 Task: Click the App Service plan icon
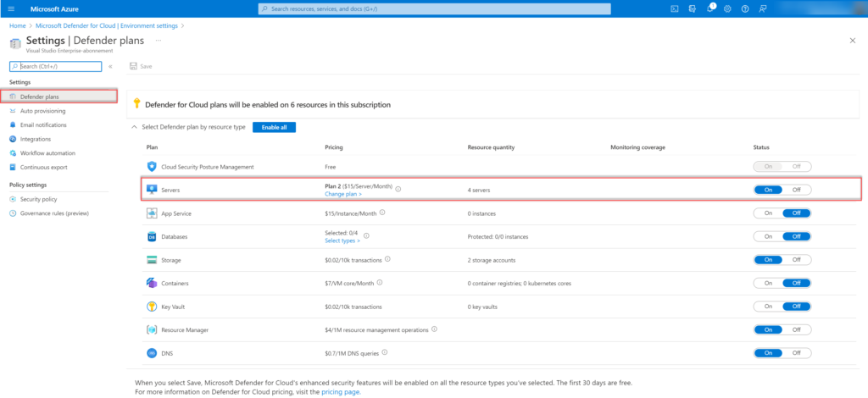coord(152,213)
